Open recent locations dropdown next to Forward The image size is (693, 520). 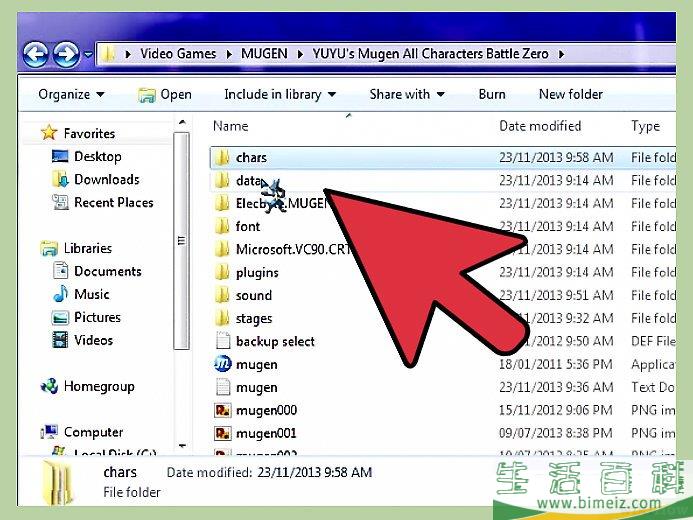(88, 55)
